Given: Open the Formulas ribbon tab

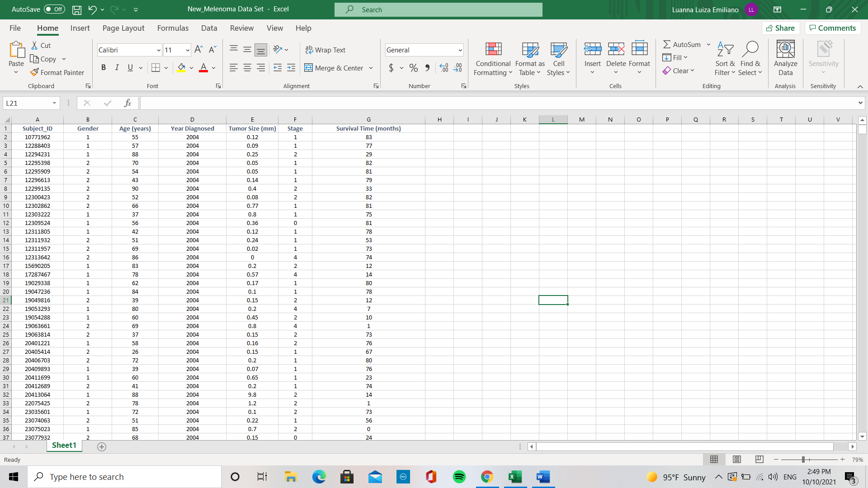Looking at the screenshot, I should pyautogui.click(x=173, y=28).
